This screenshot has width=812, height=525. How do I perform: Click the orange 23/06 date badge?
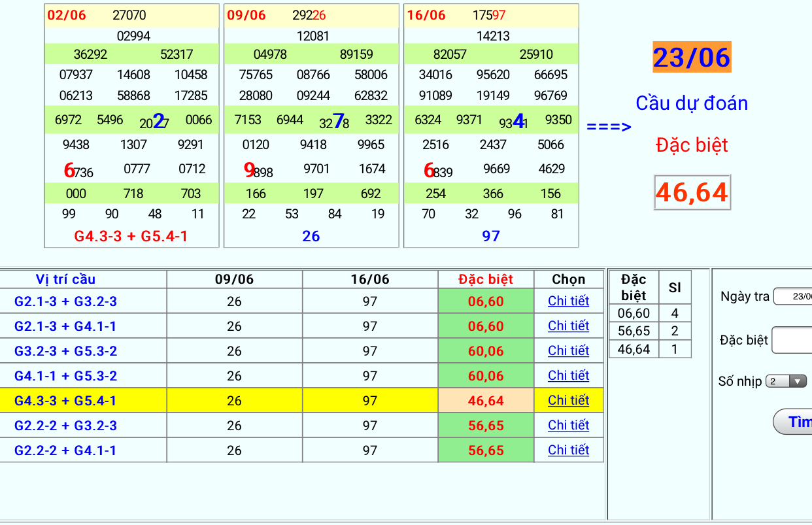point(692,58)
